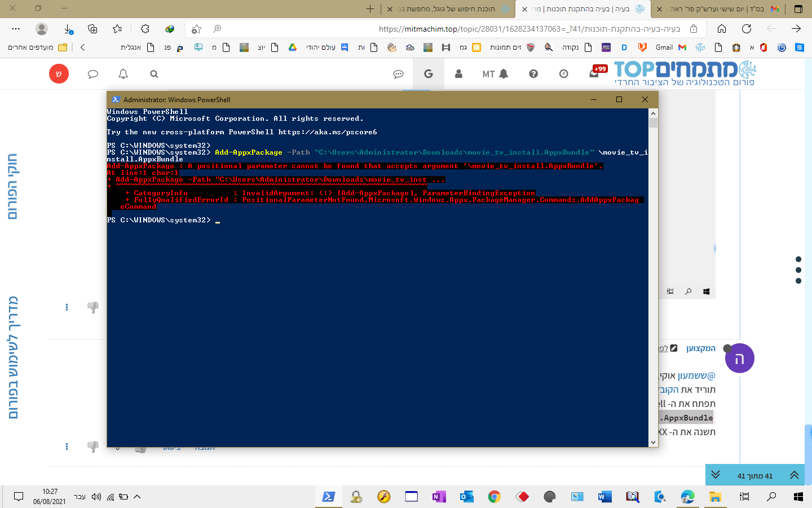This screenshot has height=508, width=812.
Task: Click the red user avatar ש
Action: pyautogui.click(x=59, y=74)
